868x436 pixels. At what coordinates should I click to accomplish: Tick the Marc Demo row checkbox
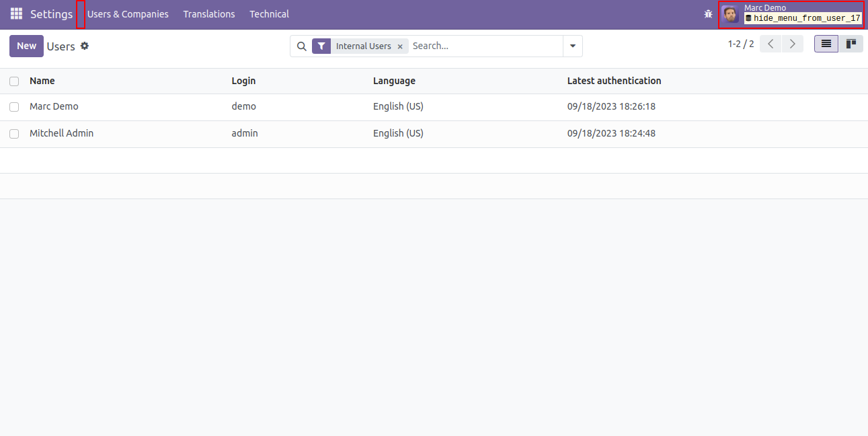14,107
